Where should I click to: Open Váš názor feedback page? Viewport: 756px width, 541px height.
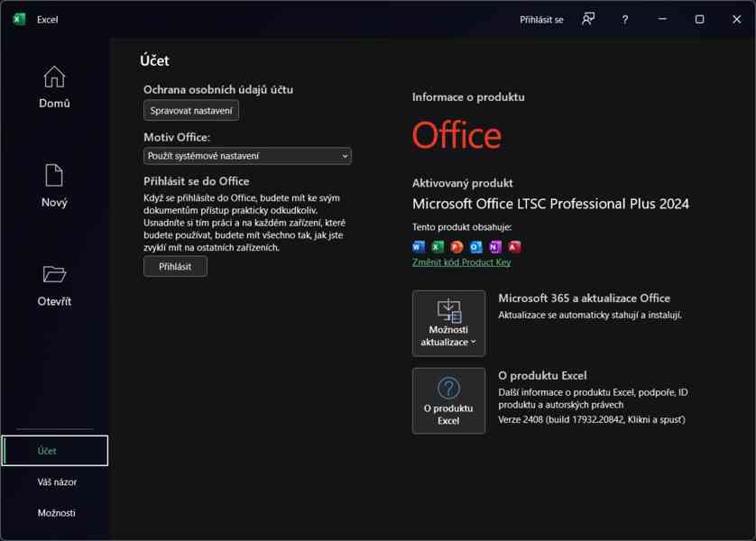(x=57, y=481)
